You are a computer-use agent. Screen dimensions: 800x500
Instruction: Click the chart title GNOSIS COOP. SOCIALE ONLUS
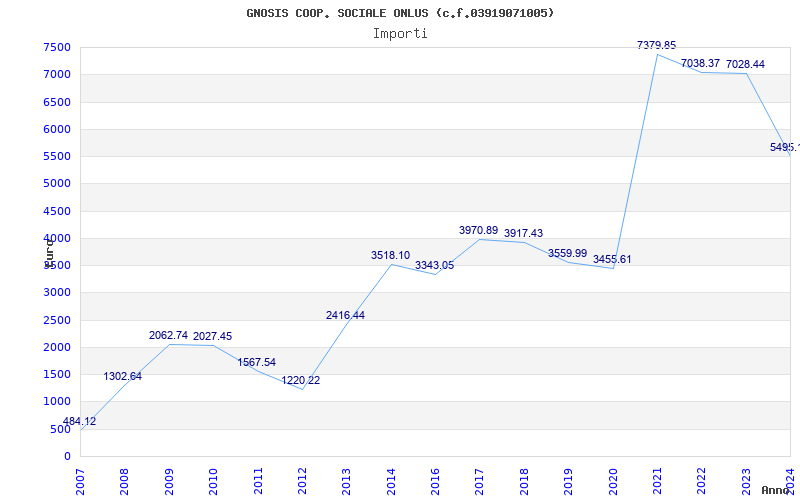click(x=400, y=13)
